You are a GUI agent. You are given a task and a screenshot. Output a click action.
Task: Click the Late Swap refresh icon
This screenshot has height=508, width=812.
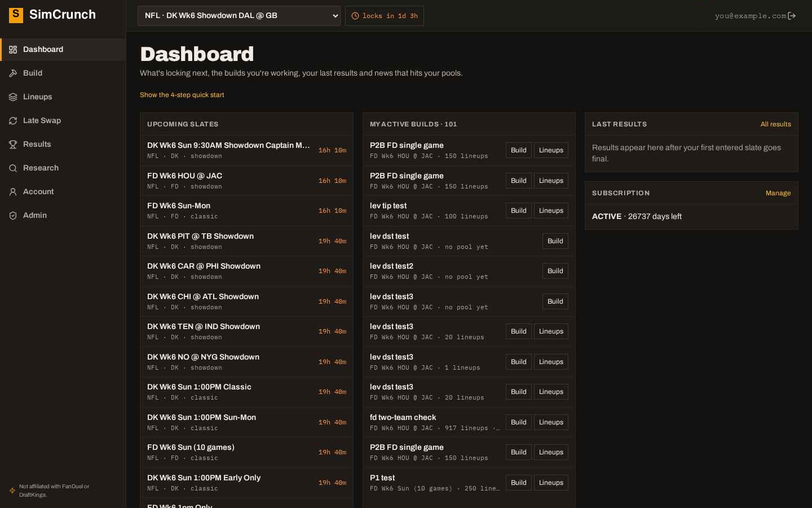click(x=13, y=121)
